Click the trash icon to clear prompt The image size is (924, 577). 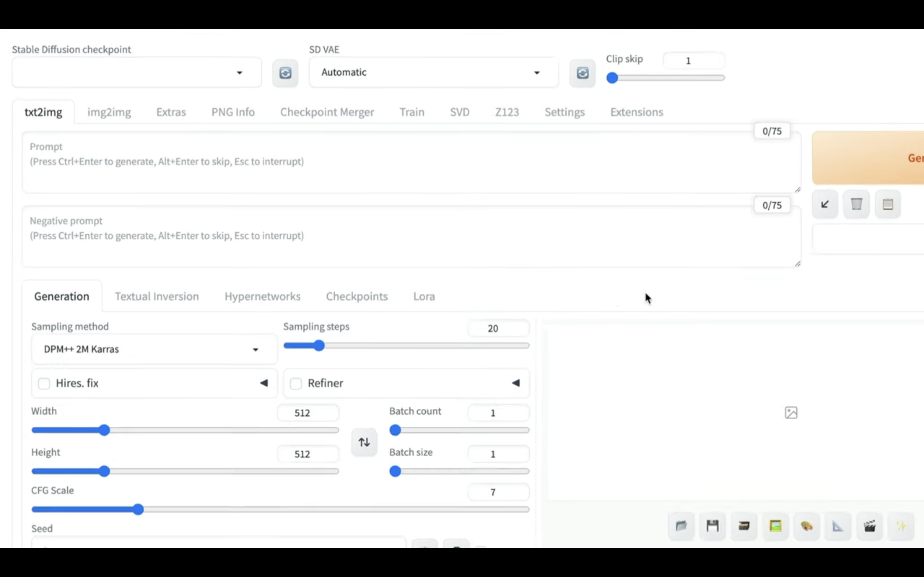coord(856,204)
